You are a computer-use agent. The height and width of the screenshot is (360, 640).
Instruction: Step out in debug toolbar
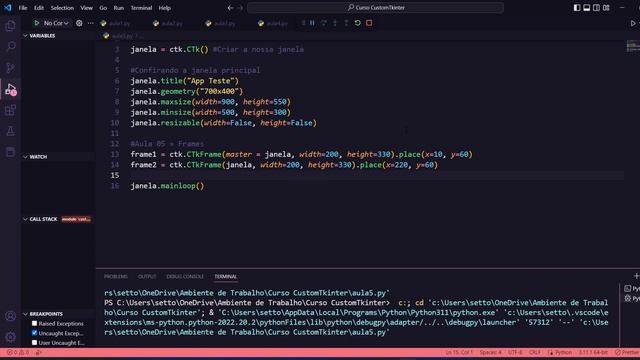tap(346, 23)
